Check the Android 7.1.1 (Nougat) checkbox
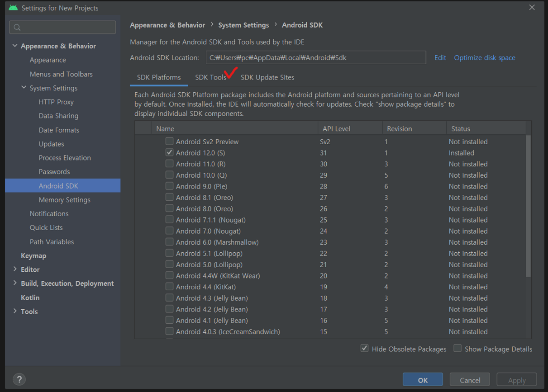This screenshot has height=392, width=548. (x=169, y=219)
